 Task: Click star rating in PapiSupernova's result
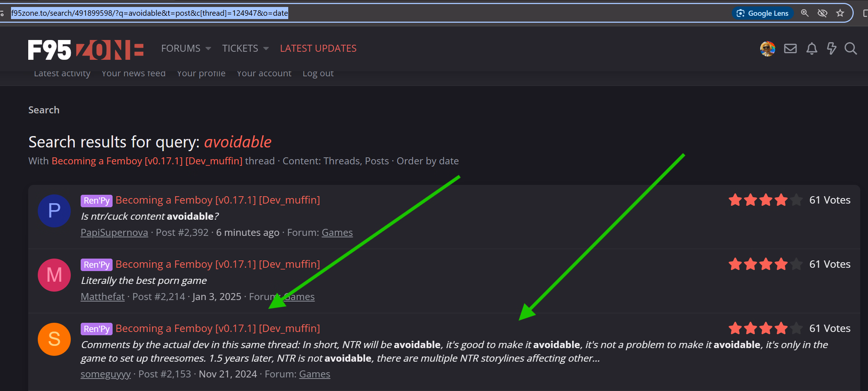tap(766, 200)
